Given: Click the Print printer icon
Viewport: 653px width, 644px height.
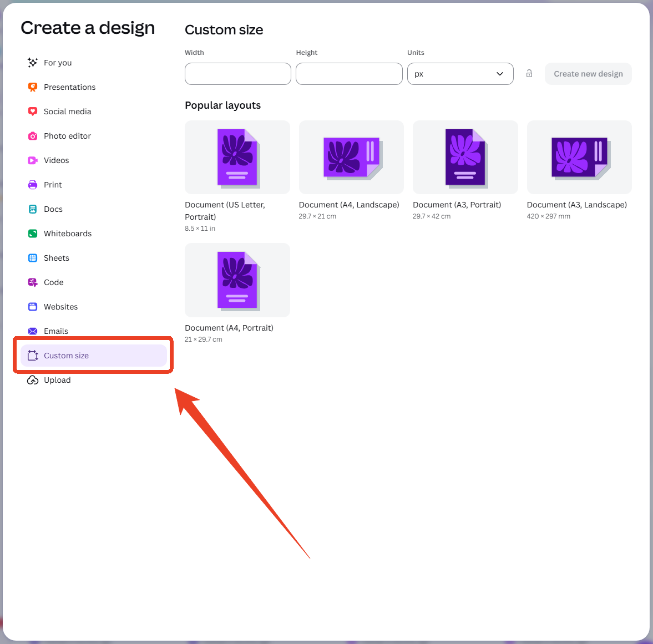Looking at the screenshot, I should [x=33, y=185].
